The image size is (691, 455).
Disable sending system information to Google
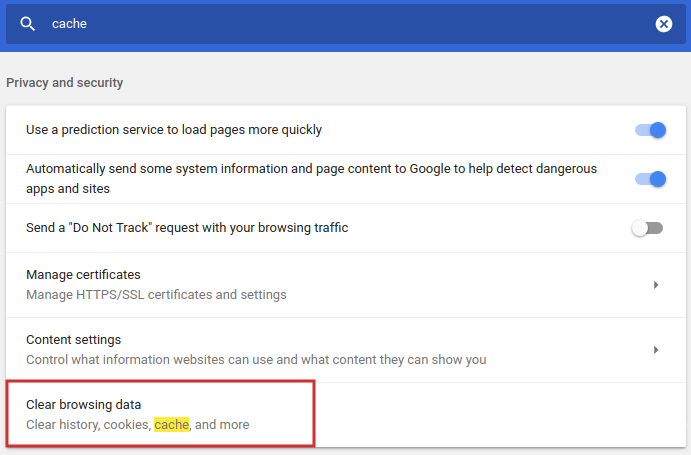coord(649,179)
